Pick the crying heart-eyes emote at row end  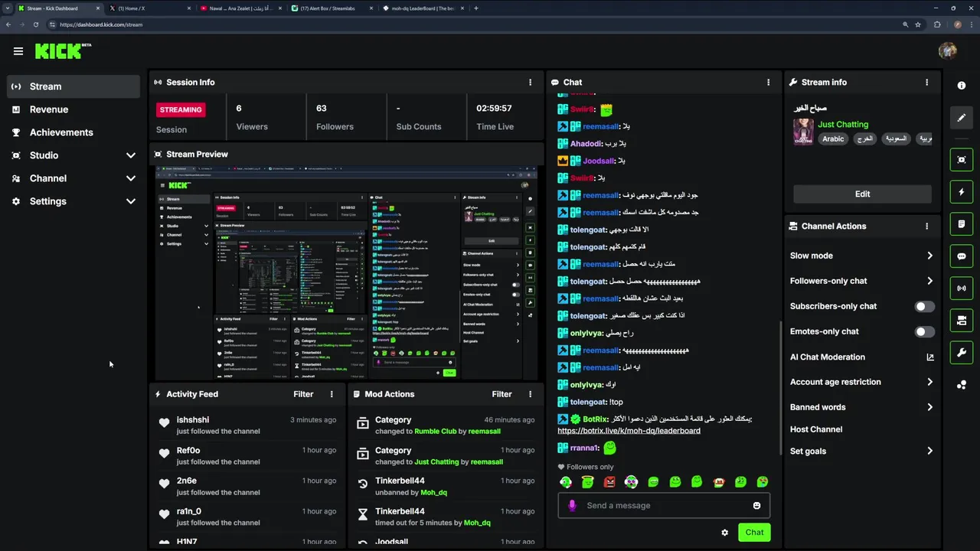click(x=763, y=482)
